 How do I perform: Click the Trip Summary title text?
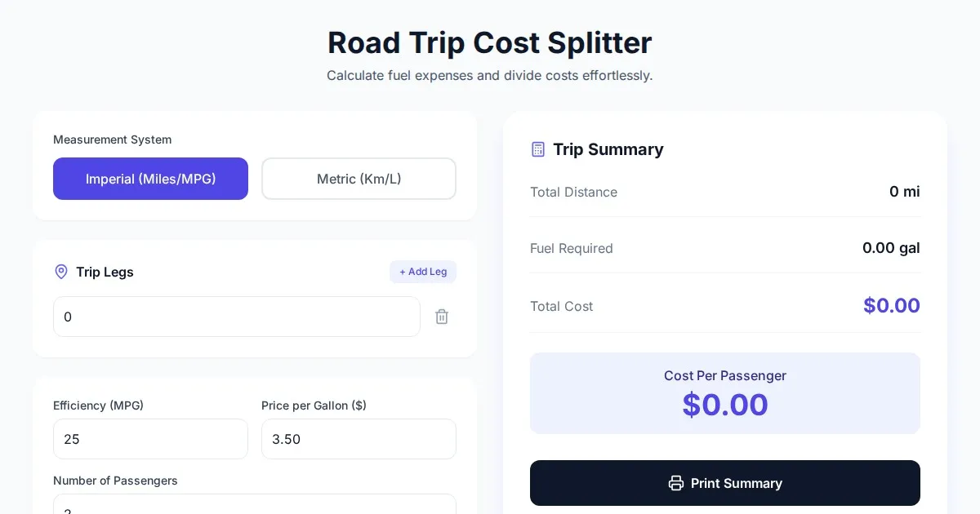tap(608, 149)
